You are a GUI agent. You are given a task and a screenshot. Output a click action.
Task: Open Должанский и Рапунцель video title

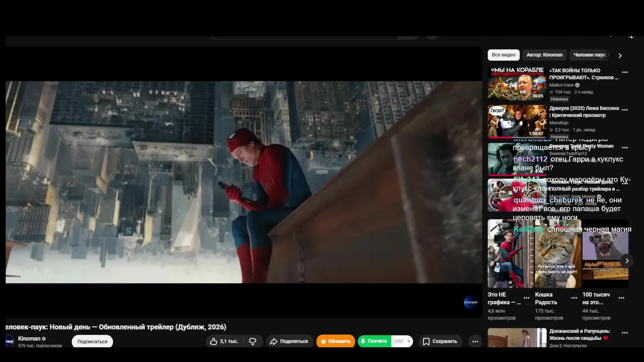[x=580, y=334]
